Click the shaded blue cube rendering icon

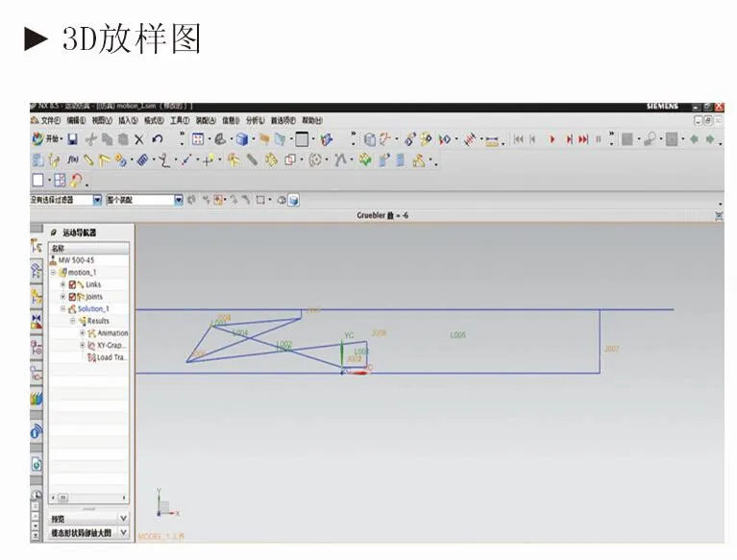click(242, 139)
